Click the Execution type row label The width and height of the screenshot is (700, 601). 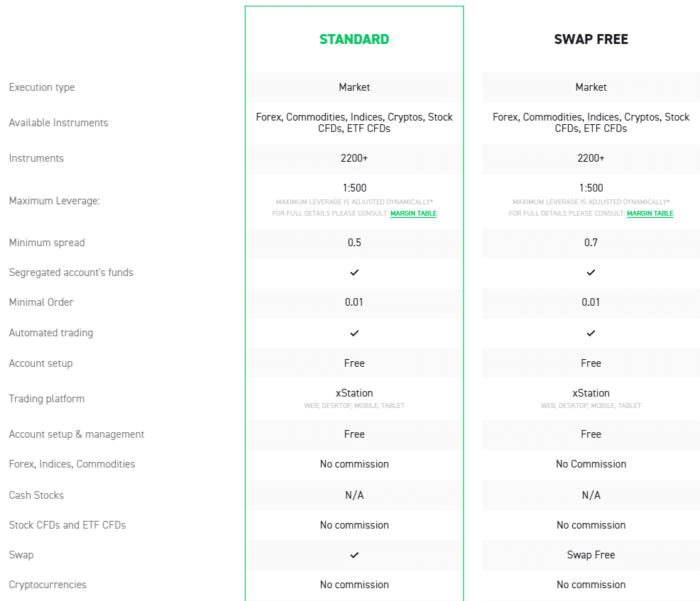[42, 87]
